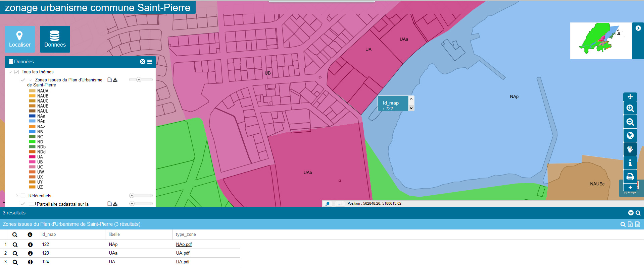The height and width of the screenshot is (268, 644).
Task: Activate the information query tool
Action: (630, 163)
